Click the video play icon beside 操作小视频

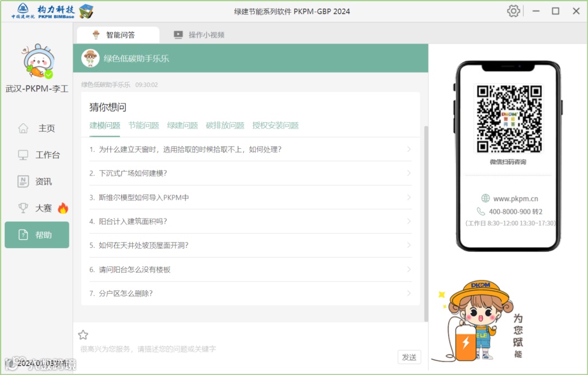pyautogui.click(x=178, y=35)
